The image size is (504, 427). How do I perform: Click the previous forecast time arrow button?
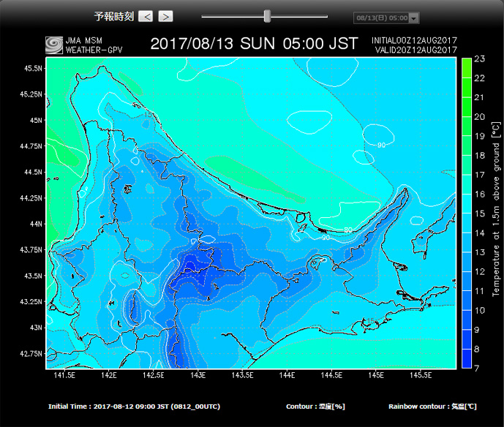point(146,16)
